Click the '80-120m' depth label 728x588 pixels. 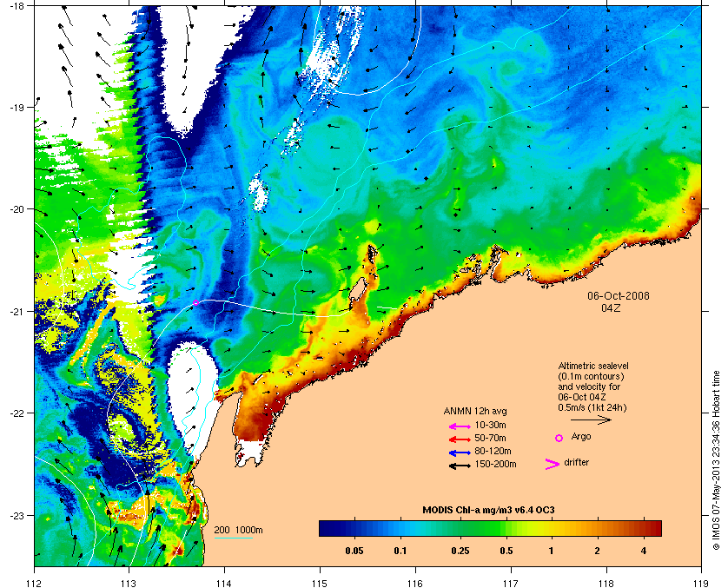point(493,451)
